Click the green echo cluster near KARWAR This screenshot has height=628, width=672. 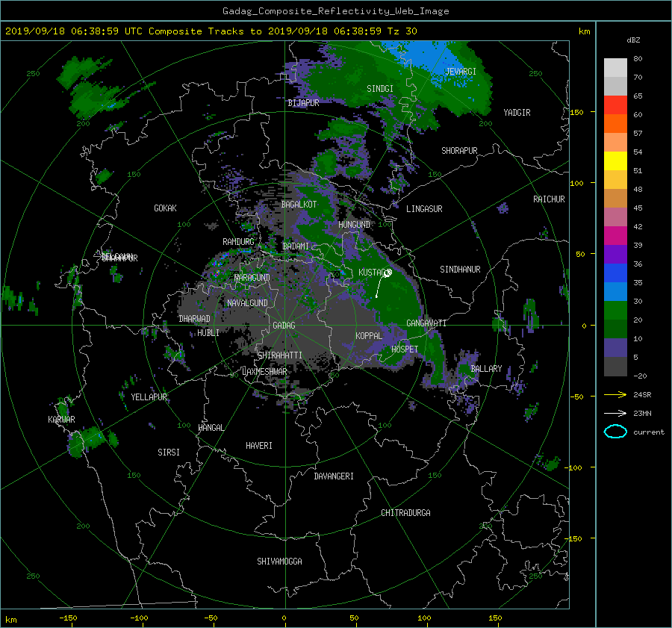click(x=88, y=441)
